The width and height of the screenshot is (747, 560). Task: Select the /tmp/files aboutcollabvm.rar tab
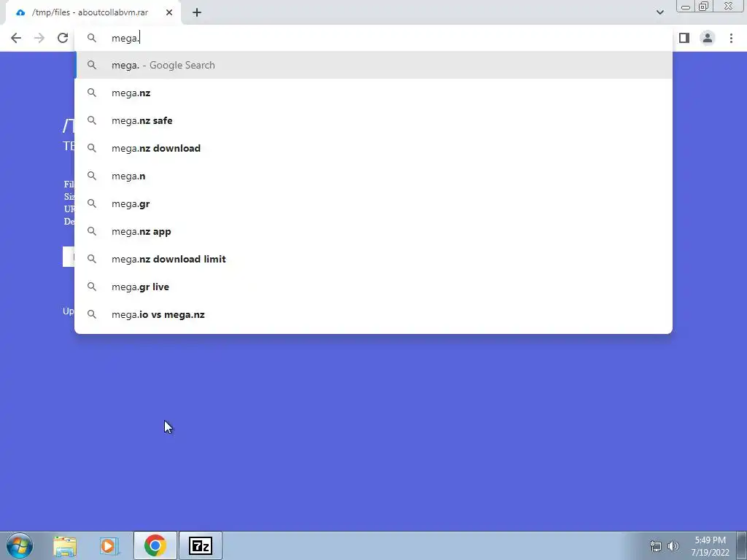tap(93, 13)
